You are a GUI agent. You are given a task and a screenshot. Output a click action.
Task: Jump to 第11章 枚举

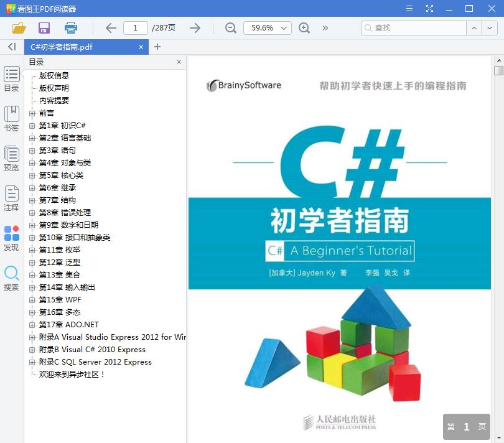click(x=60, y=250)
